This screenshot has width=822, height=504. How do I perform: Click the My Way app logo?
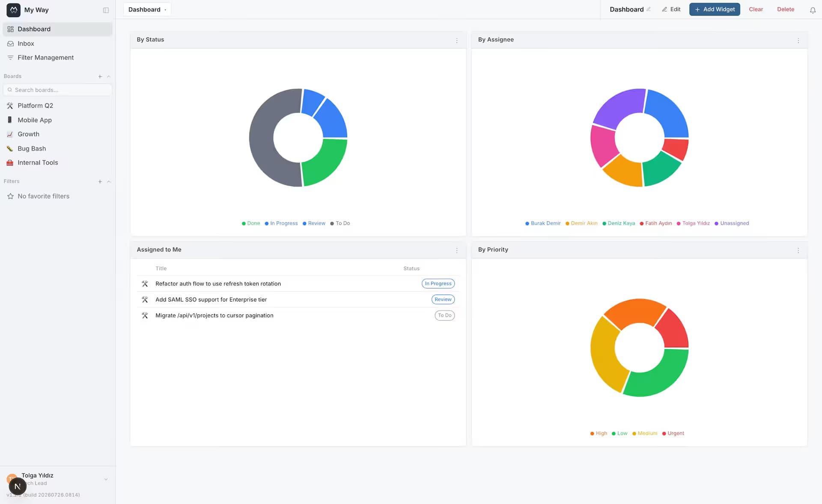click(x=13, y=10)
